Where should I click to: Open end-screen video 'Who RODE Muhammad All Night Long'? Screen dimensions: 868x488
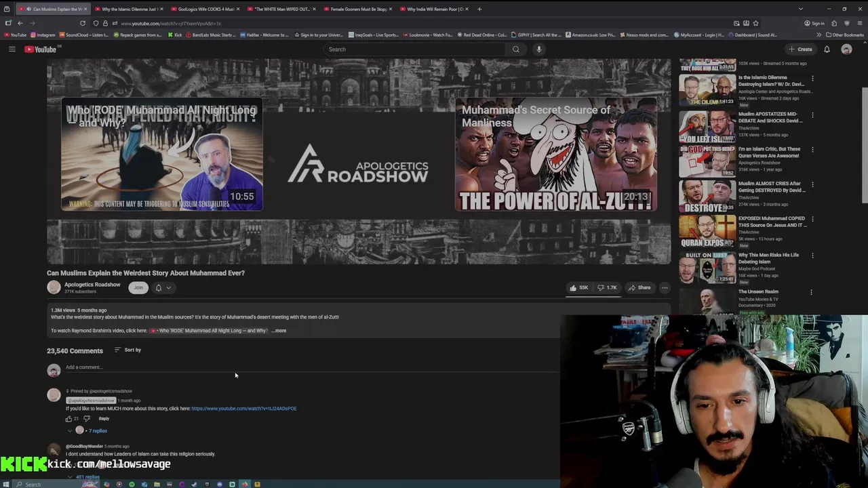(161, 154)
